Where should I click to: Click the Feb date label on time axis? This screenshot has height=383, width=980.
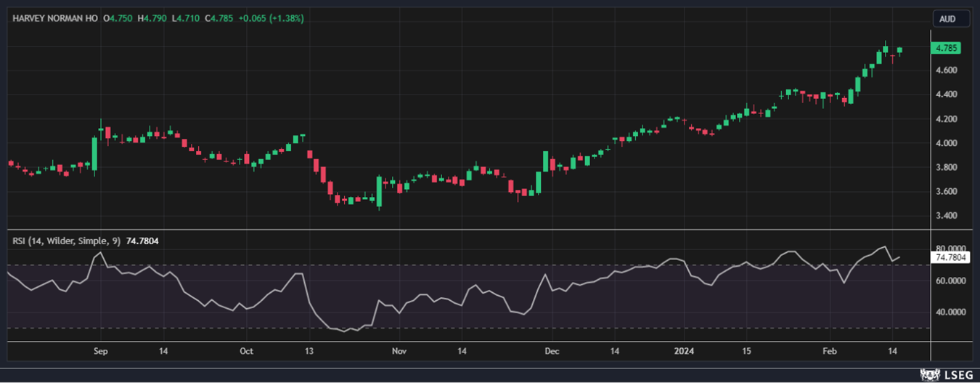click(830, 351)
